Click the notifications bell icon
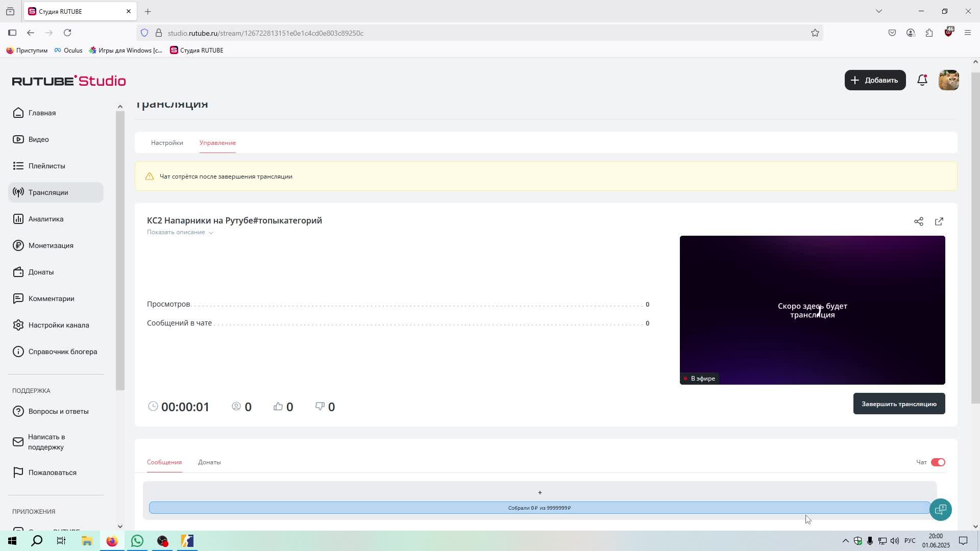980x551 pixels. (922, 80)
